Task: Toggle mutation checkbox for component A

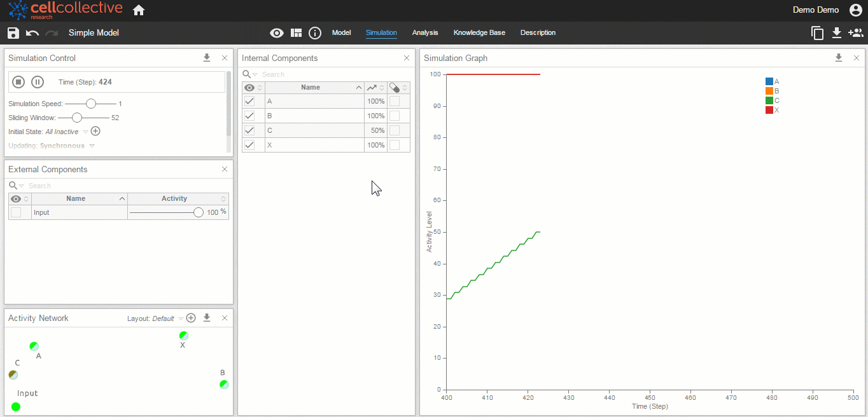Action: coord(395,101)
